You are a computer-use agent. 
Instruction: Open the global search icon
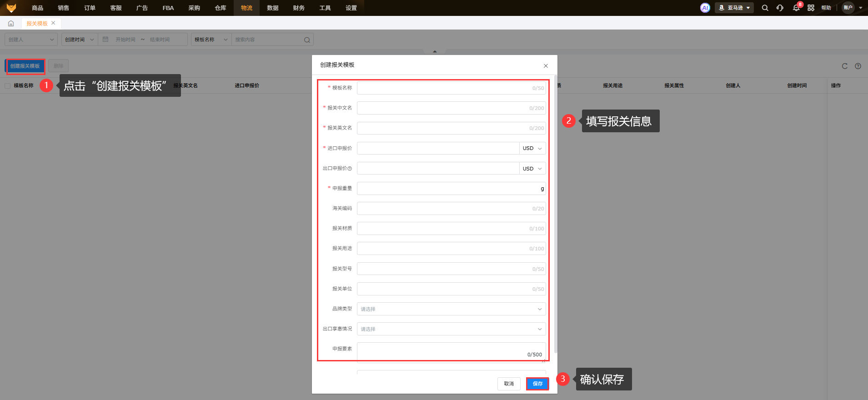(x=765, y=8)
